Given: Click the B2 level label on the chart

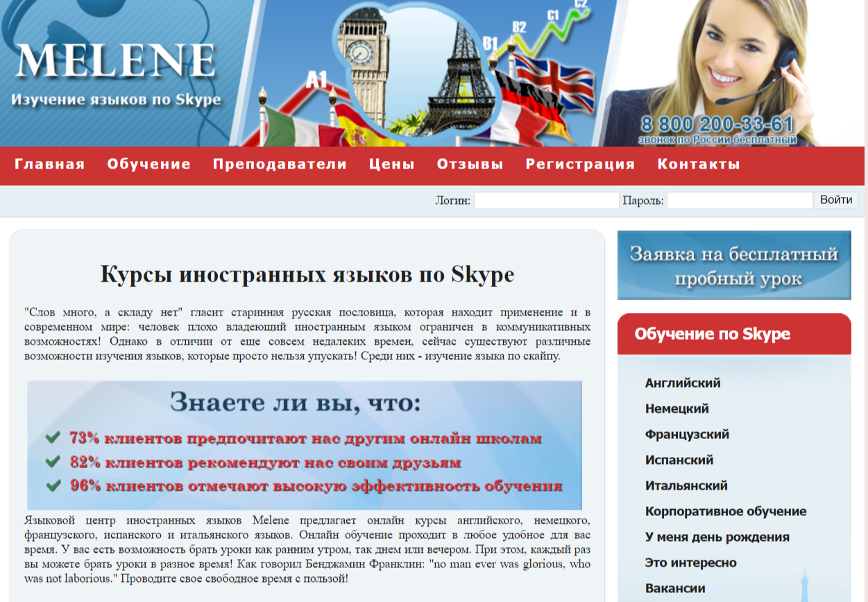Looking at the screenshot, I should click(x=519, y=28).
